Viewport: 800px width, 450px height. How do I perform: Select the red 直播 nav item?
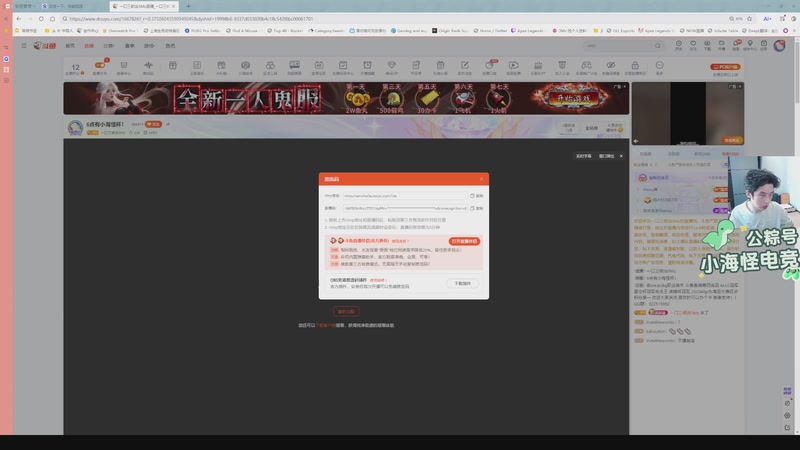click(x=89, y=46)
